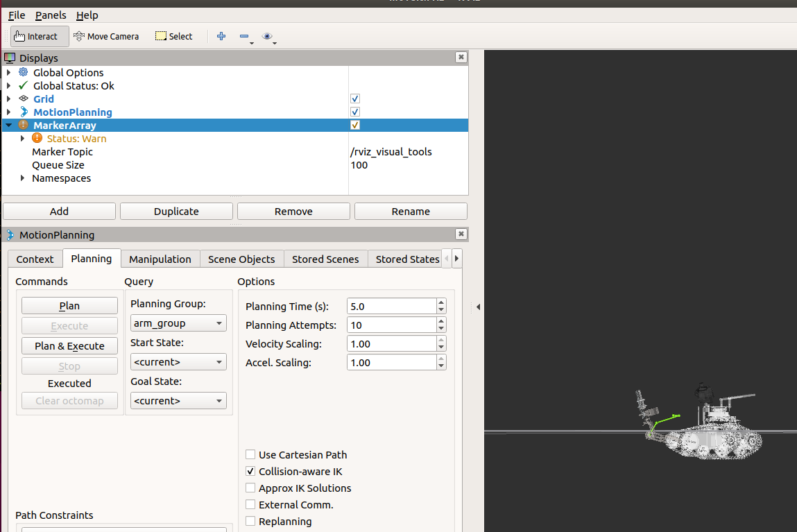Click the MotionPlanning panel title icon
Screen dimensions: 797x532
click(10, 234)
